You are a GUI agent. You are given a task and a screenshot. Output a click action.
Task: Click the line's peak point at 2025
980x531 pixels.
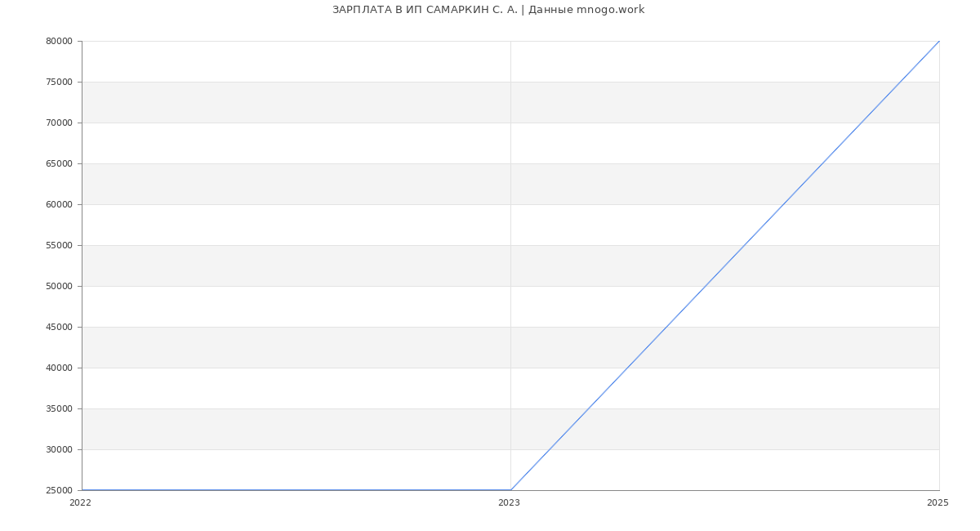[x=939, y=41]
